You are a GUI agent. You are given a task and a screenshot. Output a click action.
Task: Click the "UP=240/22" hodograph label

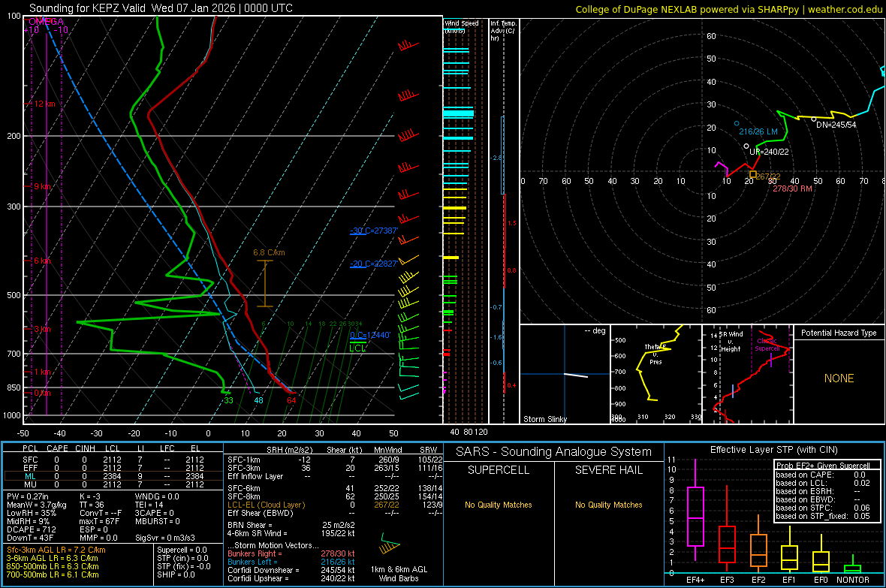[769, 152]
